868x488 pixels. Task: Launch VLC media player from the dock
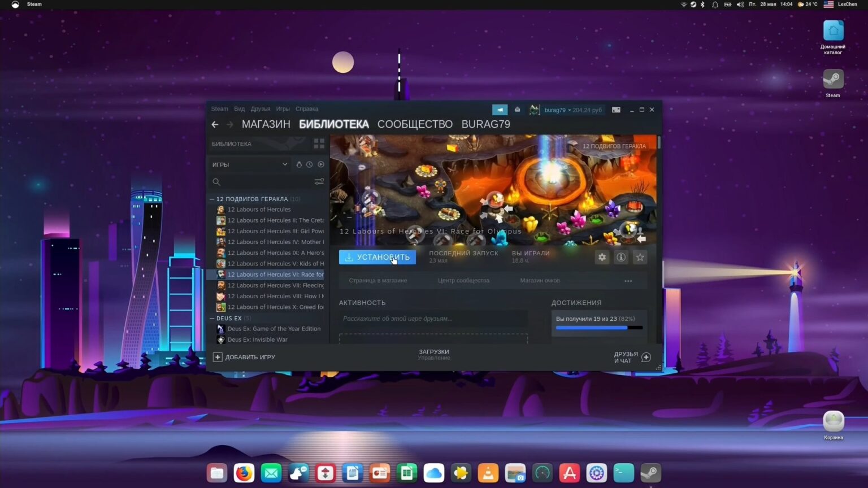coord(488,473)
